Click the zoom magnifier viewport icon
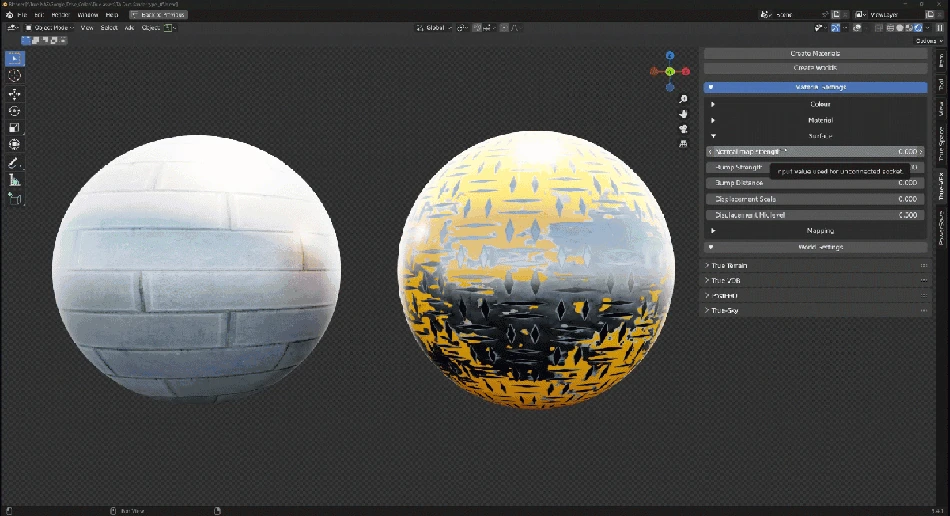Image resolution: width=950 pixels, height=516 pixels. 683,99
